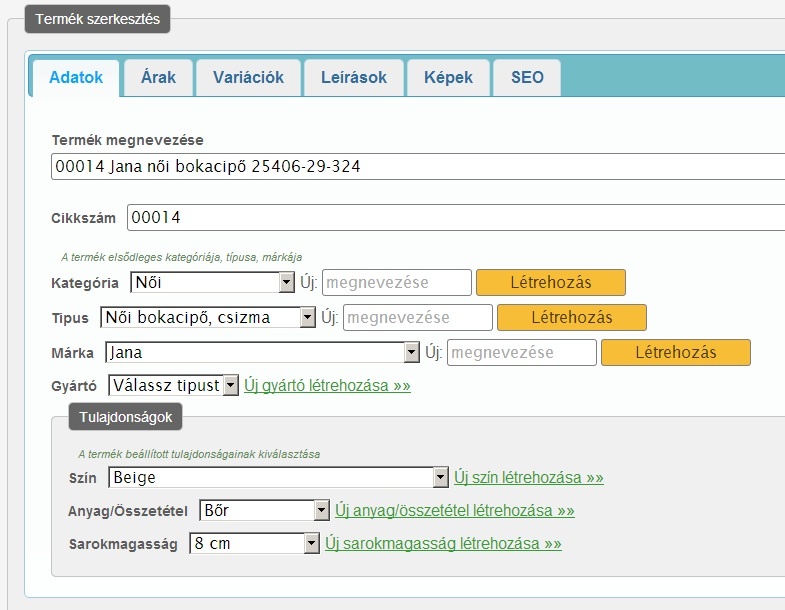This screenshot has width=785, height=610.
Task: Select the SEO tab
Action: pos(527,78)
